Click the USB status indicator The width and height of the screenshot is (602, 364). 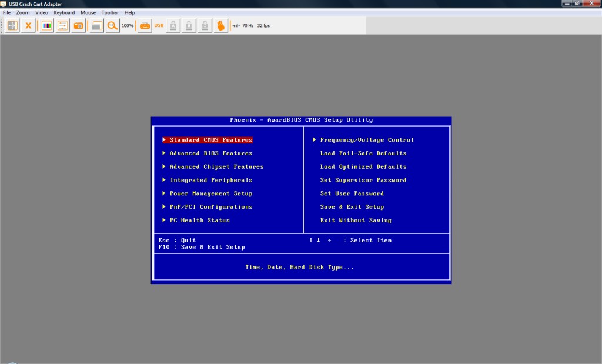159,26
